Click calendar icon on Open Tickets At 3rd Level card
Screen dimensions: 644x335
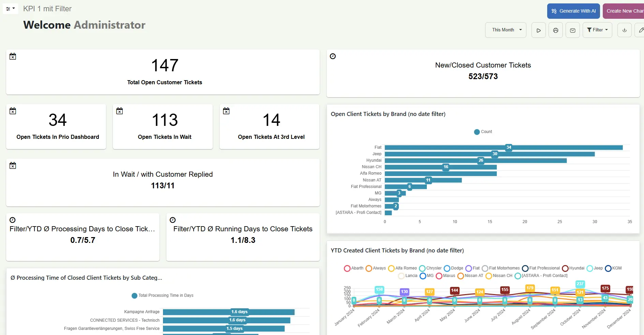(x=226, y=111)
